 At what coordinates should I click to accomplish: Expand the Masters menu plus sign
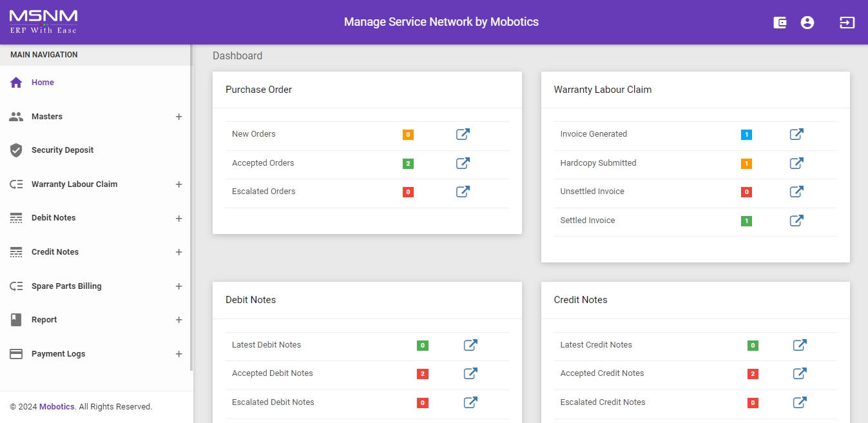pos(178,117)
